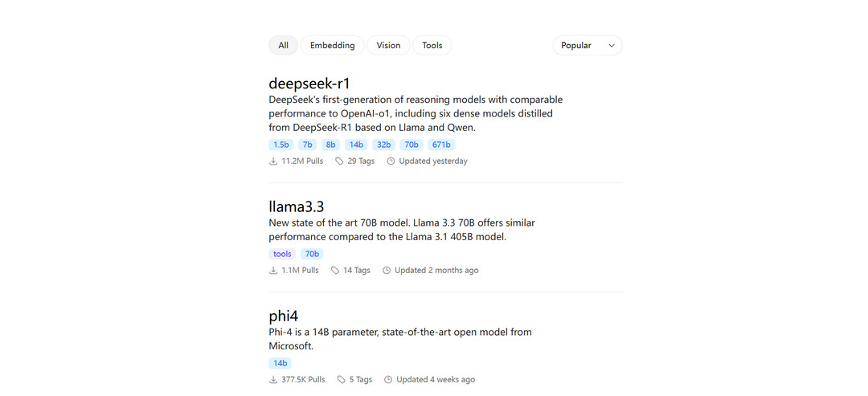868x396 pixels.
Task: Click the download icon beside 11.2M Pulls
Action: coord(273,161)
